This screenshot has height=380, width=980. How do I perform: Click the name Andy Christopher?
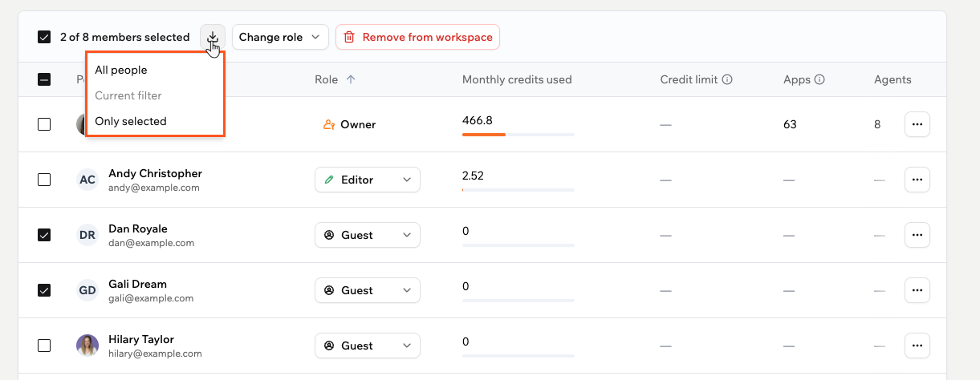click(155, 173)
